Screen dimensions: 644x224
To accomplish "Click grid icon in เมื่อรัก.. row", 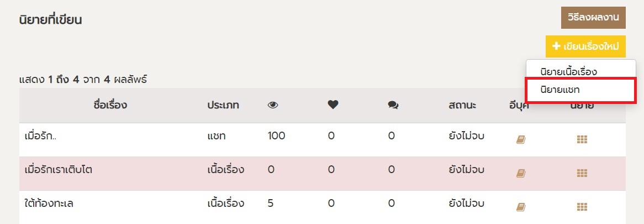I will coord(581,140).
